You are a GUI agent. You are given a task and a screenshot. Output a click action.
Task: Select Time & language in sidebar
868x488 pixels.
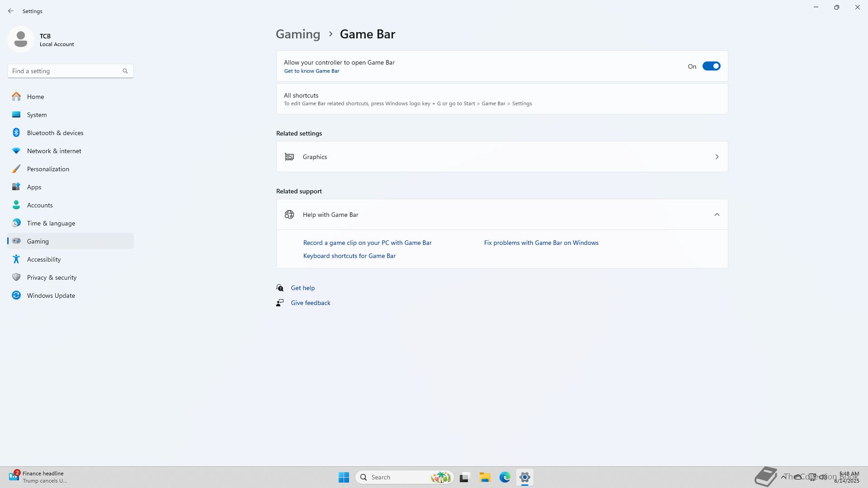pos(51,223)
